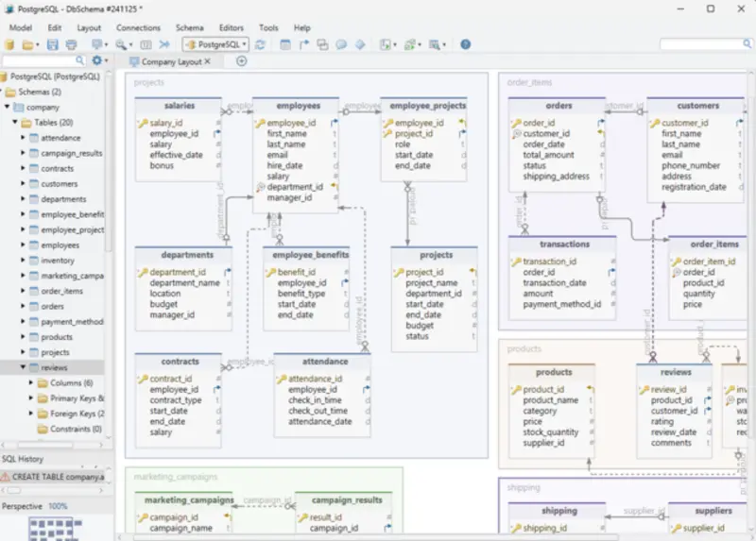Close the Company Layout tab
This screenshot has height=541, width=756.
tap(208, 61)
